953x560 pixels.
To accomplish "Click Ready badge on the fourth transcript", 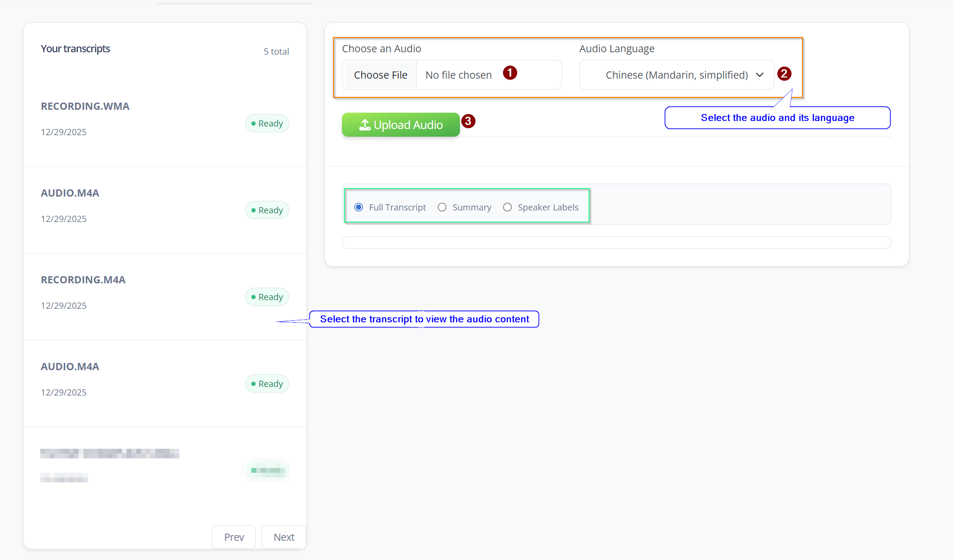I will [x=267, y=384].
